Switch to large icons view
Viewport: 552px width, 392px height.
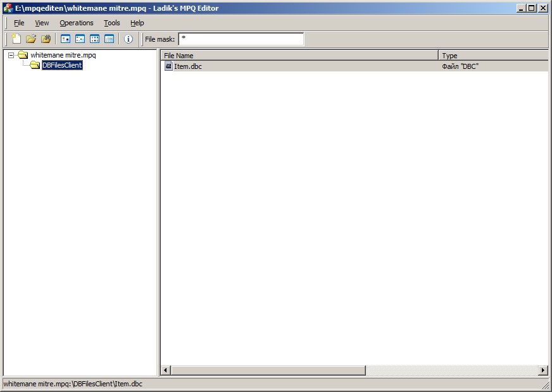point(65,39)
